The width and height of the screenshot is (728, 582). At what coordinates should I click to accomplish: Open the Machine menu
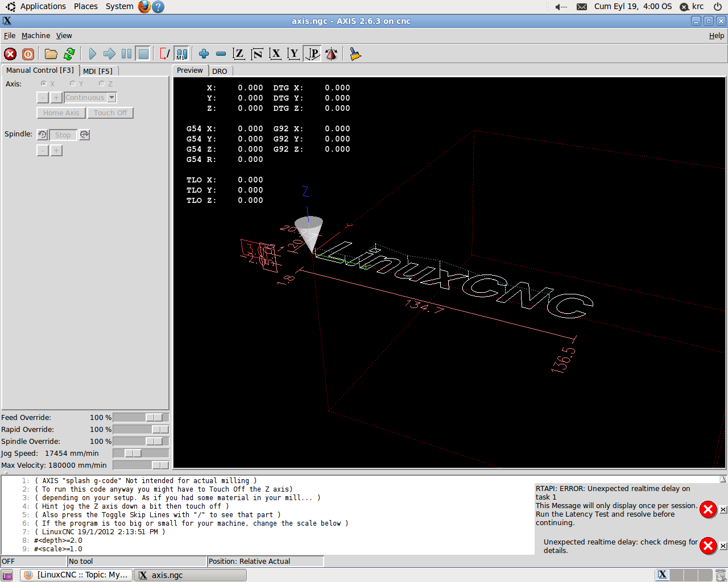click(x=36, y=35)
